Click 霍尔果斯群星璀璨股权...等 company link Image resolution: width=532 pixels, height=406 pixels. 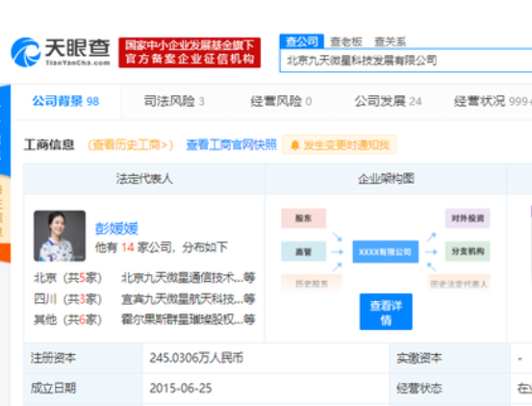click(x=188, y=319)
